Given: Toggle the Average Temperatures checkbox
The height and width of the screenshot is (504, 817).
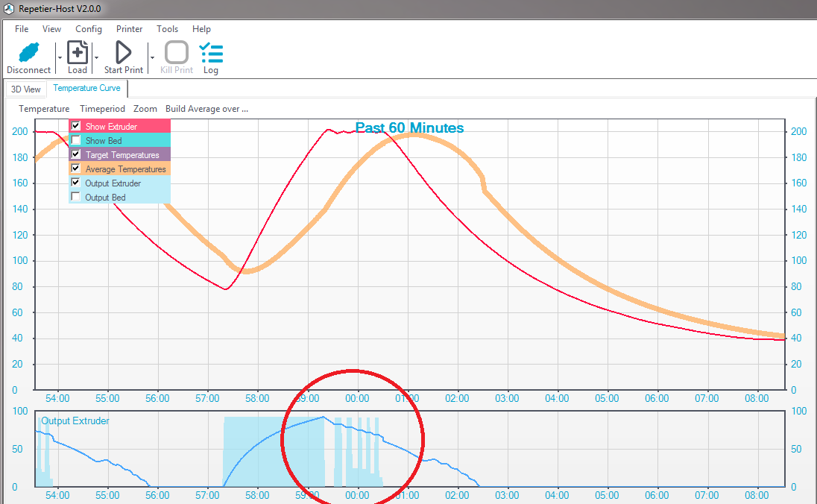Looking at the screenshot, I should (75, 168).
